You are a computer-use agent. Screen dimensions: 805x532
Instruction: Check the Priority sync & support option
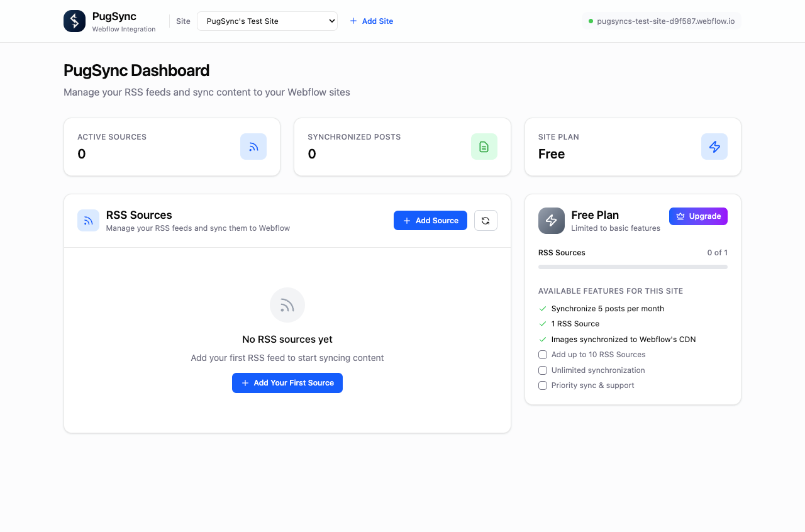pos(543,385)
